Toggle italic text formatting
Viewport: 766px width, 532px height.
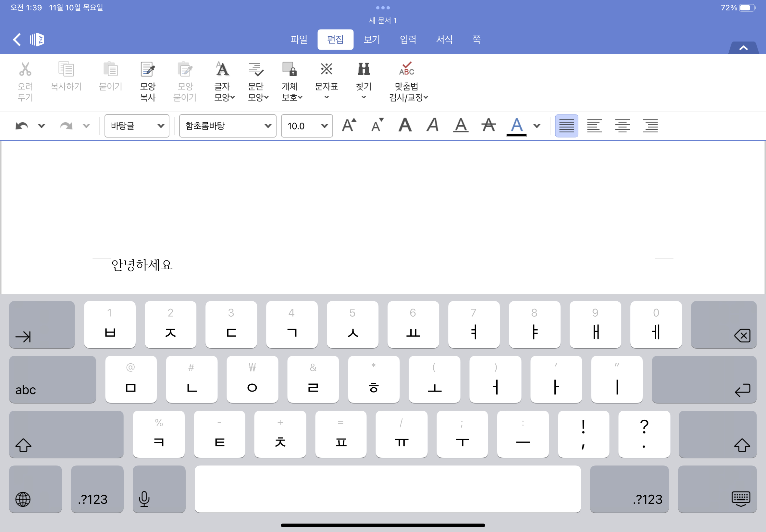coord(433,125)
